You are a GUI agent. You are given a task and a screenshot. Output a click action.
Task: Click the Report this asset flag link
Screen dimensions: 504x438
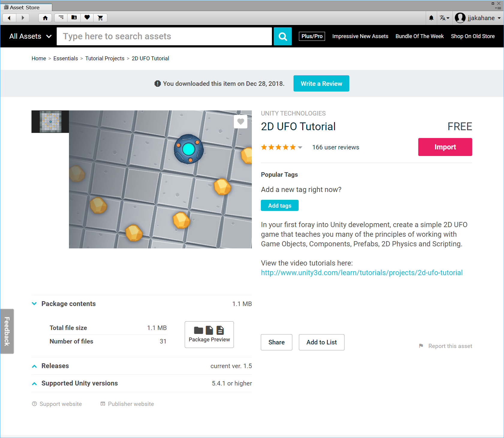point(446,346)
